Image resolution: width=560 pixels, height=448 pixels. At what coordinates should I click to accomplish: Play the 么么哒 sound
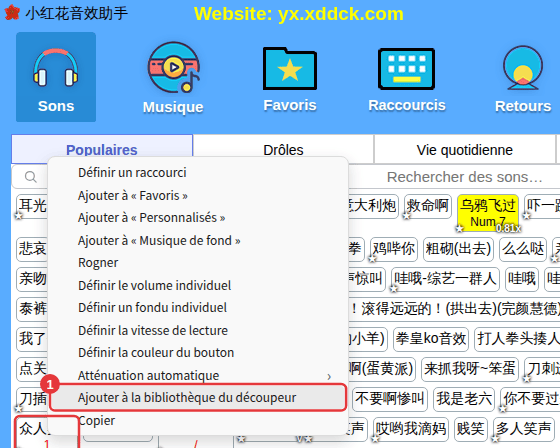[523, 249]
